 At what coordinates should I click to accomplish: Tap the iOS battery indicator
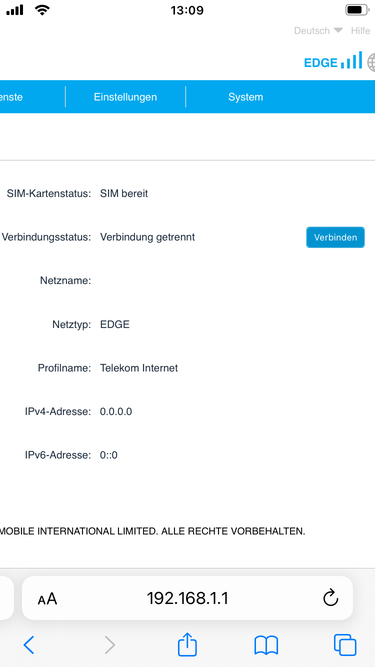(x=356, y=10)
